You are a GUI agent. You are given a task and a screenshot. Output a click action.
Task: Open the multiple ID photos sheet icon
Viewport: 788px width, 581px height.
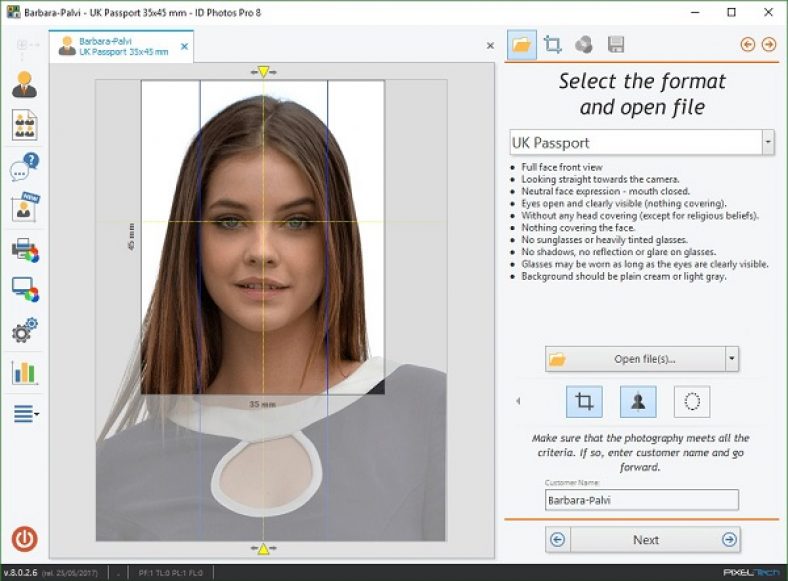pos(24,126)
